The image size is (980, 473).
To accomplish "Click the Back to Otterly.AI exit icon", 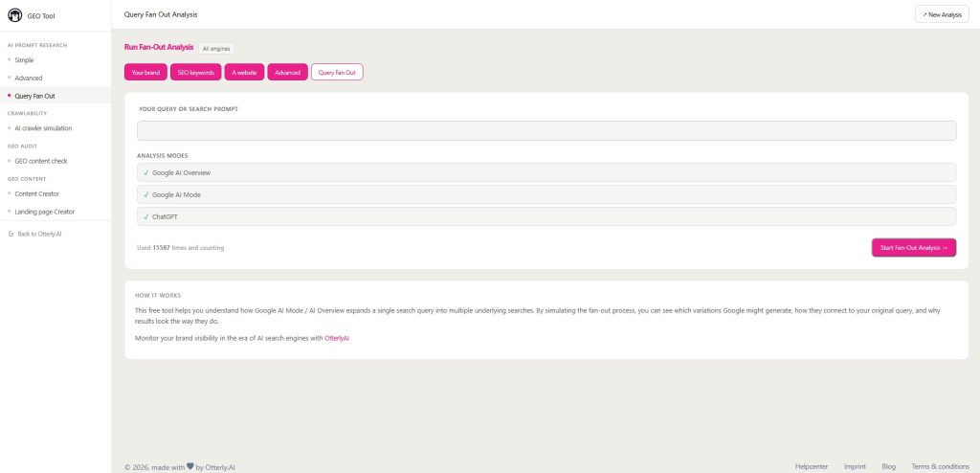I will pyautogui.click(x=11, y=234).
